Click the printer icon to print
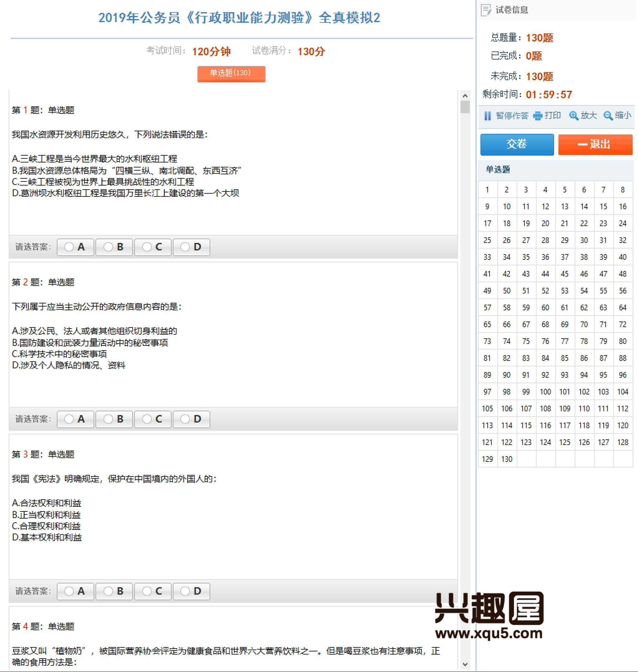The width and height of the screenshot is (638, 672). pyautogui.click(x=538, y=116)
